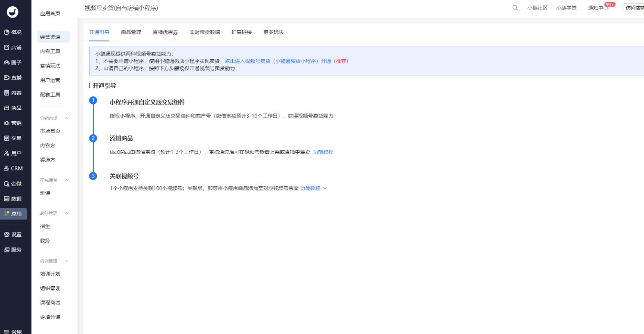Viewport: 644px width, 334px height.
Task: Open 班课 menu item
Action: tap(45, 193)
